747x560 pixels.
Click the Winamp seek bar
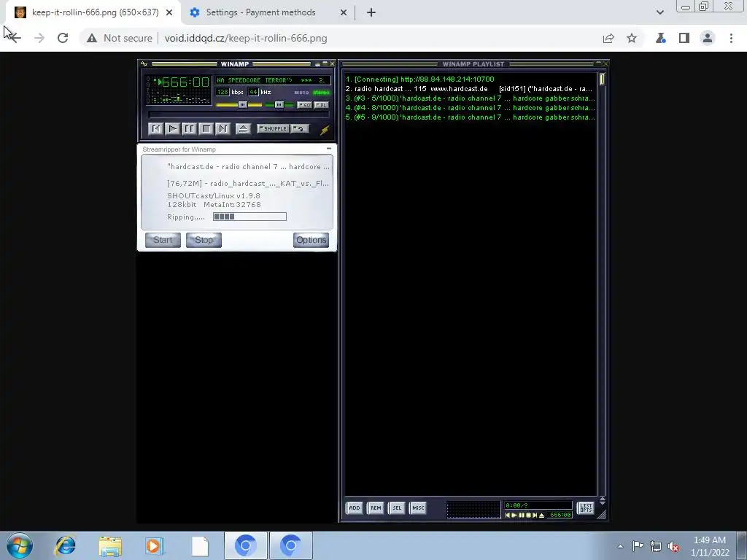click(x=239, y=114)
